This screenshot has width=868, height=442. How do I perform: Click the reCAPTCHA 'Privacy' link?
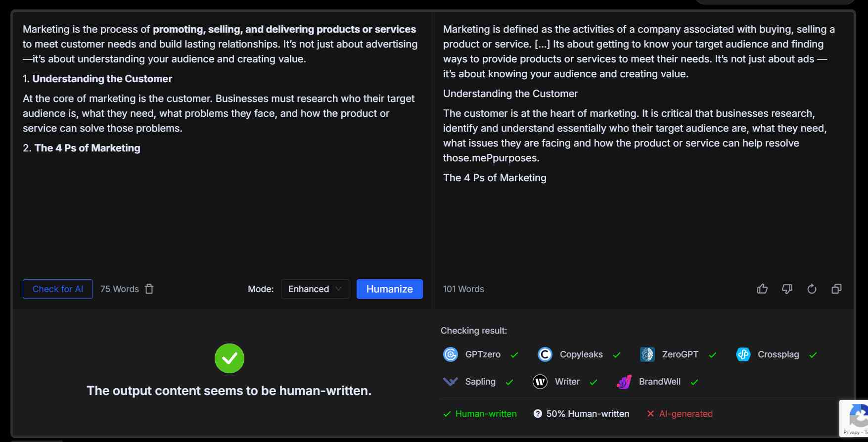pyautogui.click(x=851, y=433)
